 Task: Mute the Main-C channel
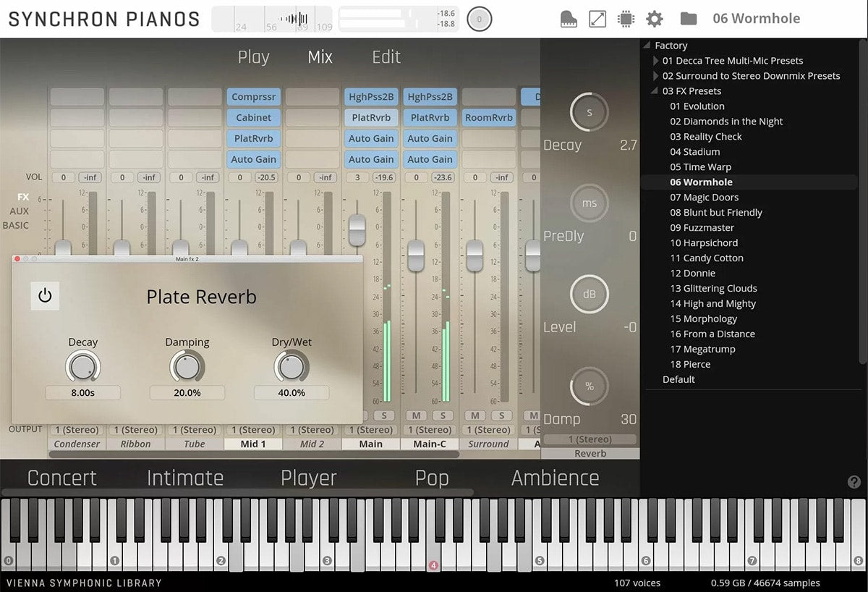[x=416, y=415]
